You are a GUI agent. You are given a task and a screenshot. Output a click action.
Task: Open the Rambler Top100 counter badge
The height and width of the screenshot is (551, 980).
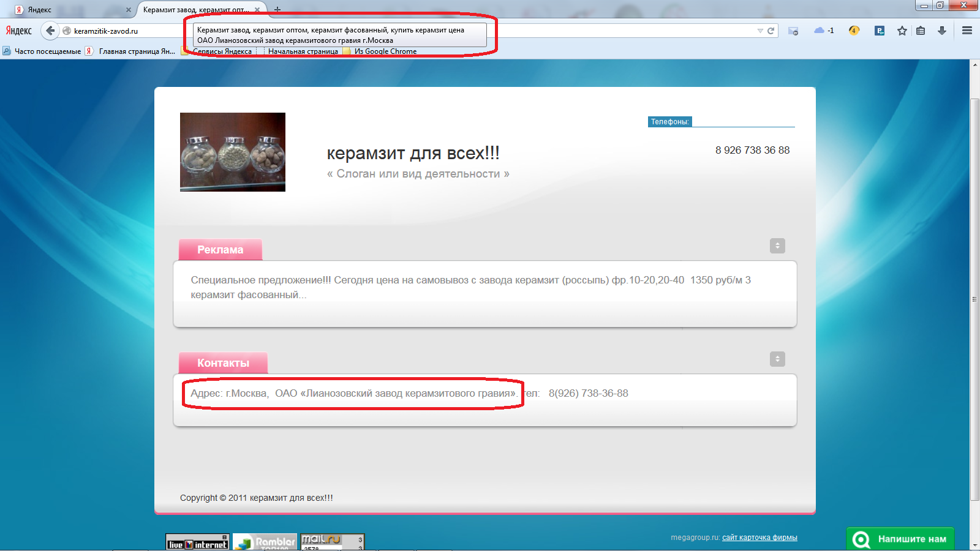pos(265,542)
